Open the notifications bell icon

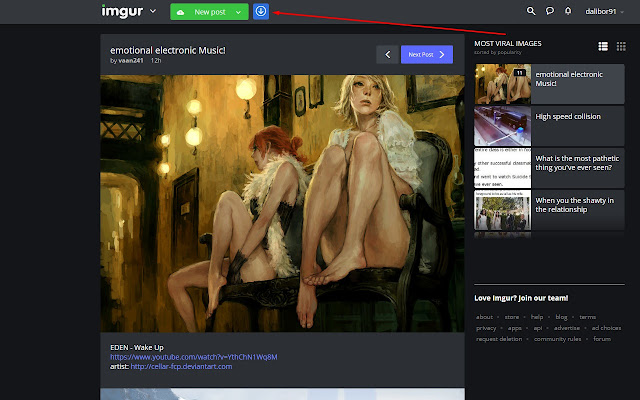568,11
